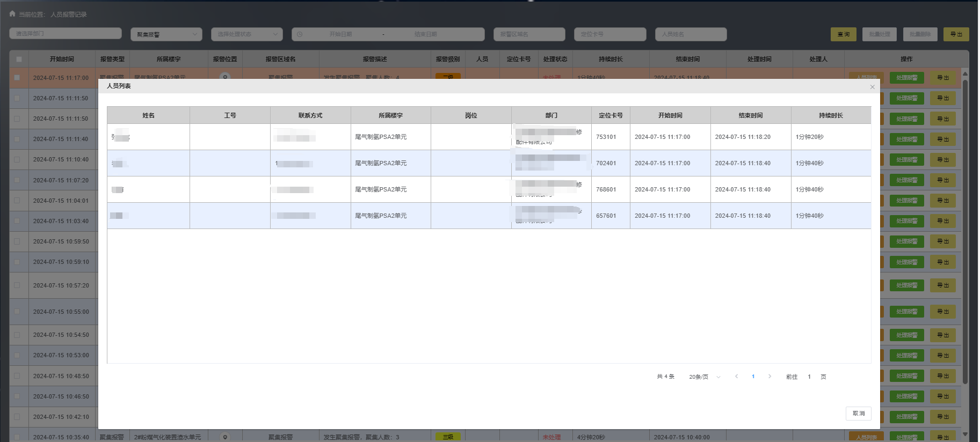Go to previous page arrow in pagination
The width and height of the screenshot is (980, 442).
[x=736, y=377]
